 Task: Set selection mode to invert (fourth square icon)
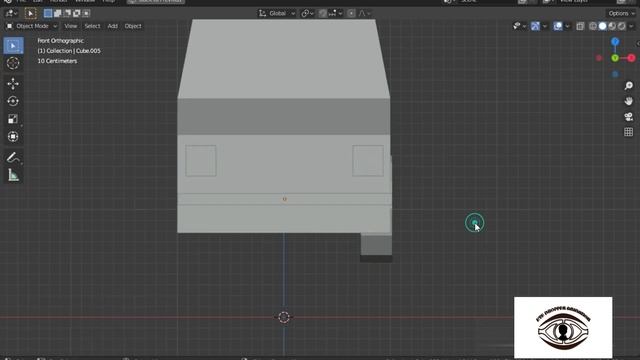pyautogui.click(x=76, y=13)
